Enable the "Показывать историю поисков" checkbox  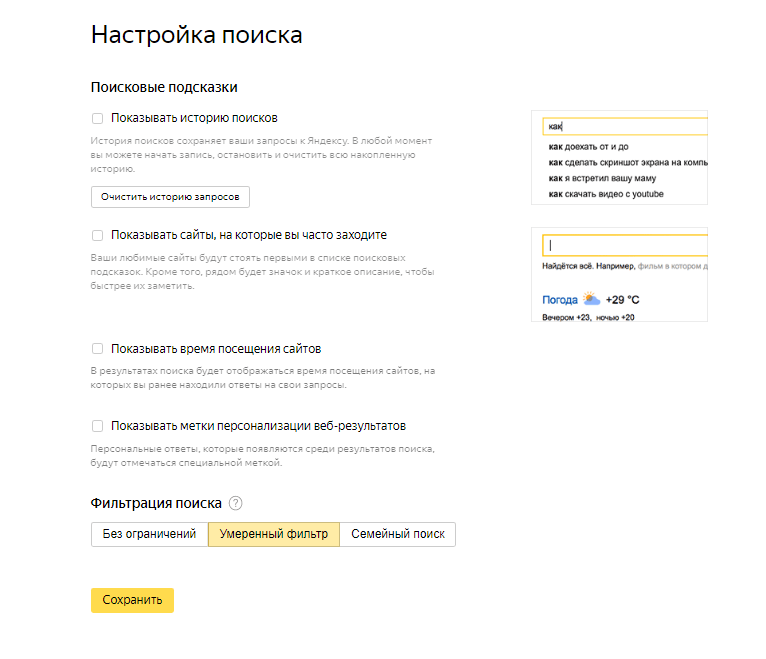click(x=98, y=118)
